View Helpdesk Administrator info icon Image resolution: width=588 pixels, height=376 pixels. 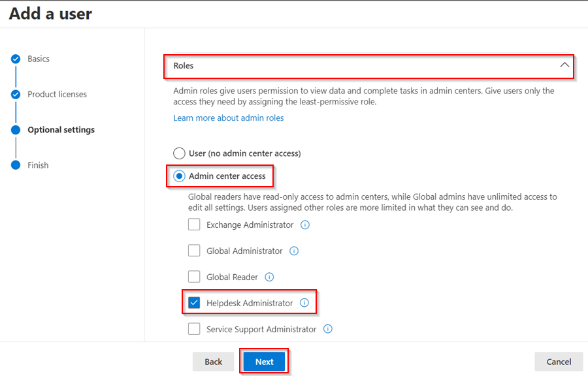tap(304, 303)
